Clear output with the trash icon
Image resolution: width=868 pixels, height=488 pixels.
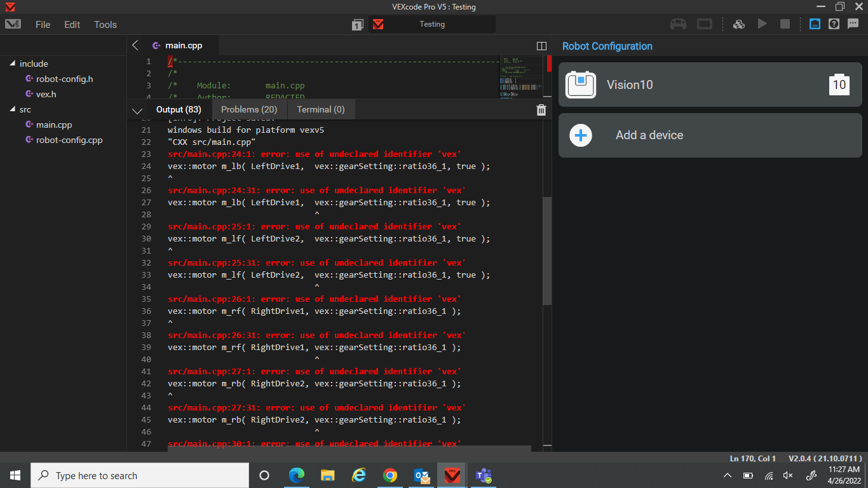click(x=541, y=110)
